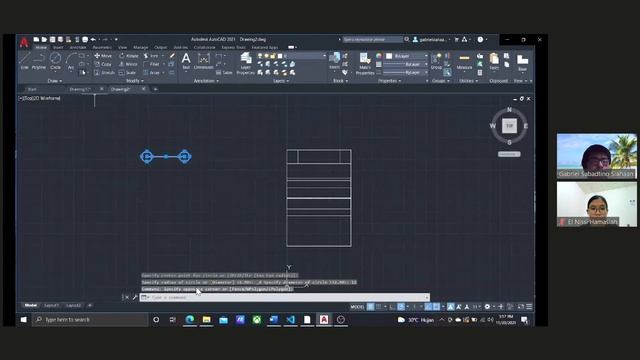Select the Text annotation tool

186,61
